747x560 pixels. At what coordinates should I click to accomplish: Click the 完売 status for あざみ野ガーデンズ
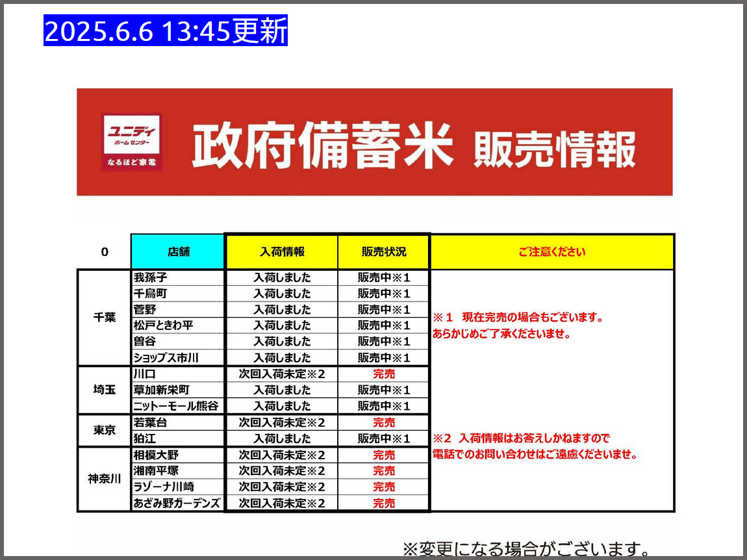384,503
